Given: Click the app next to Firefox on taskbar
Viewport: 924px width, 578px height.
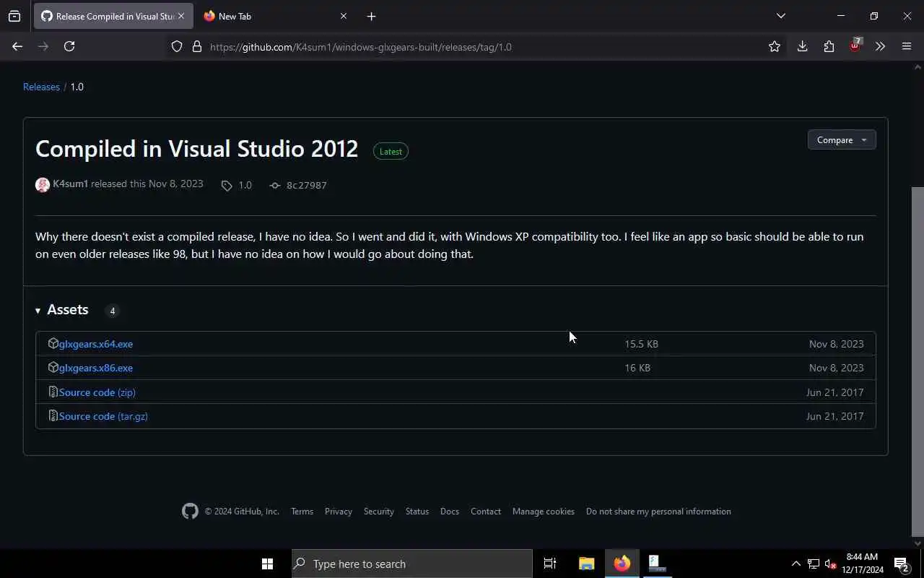Looking at the screenshot, I should (x=657, y=564).
